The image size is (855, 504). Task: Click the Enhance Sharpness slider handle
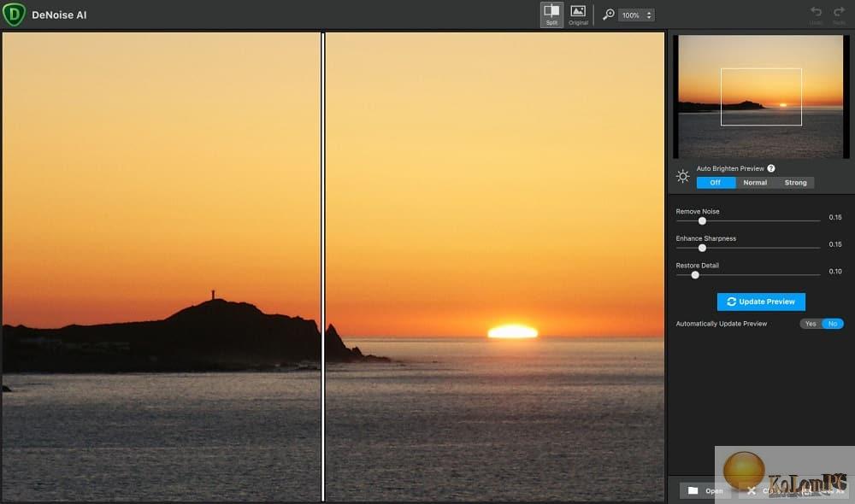click(702, 248)
